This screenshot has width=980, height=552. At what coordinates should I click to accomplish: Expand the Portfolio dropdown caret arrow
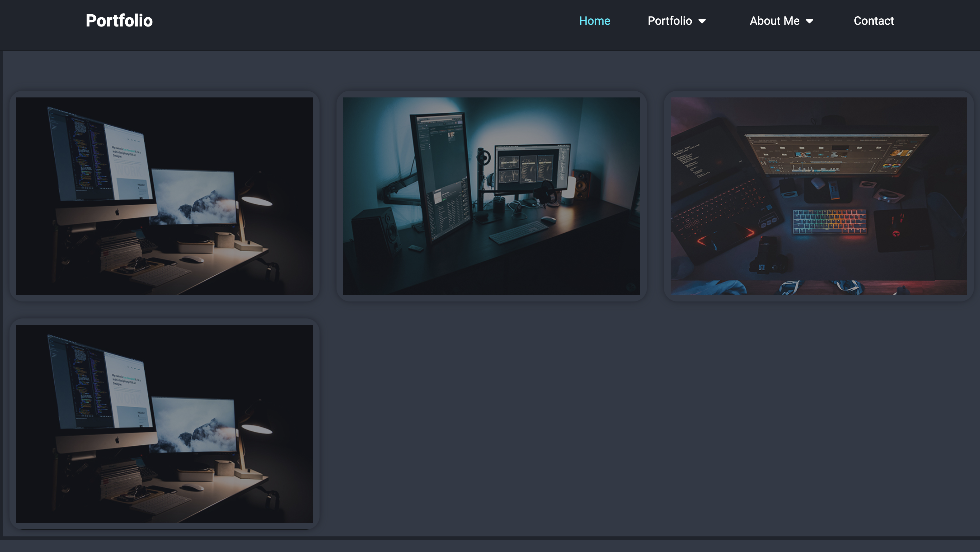[702, 21]
